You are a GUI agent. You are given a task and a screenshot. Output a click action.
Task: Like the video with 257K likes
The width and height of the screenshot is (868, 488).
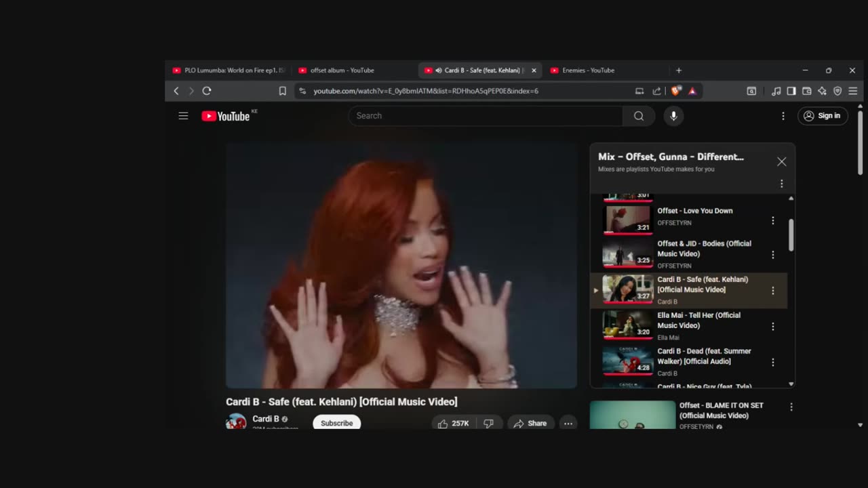click(x=454, y=423)
